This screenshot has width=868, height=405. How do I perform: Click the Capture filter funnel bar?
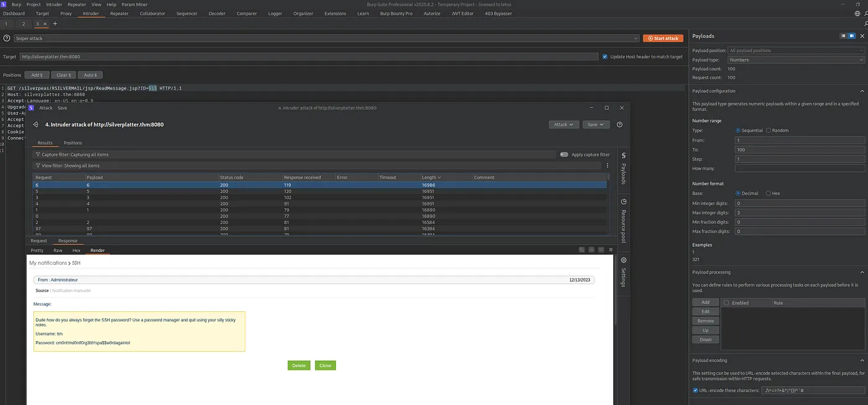294,154
